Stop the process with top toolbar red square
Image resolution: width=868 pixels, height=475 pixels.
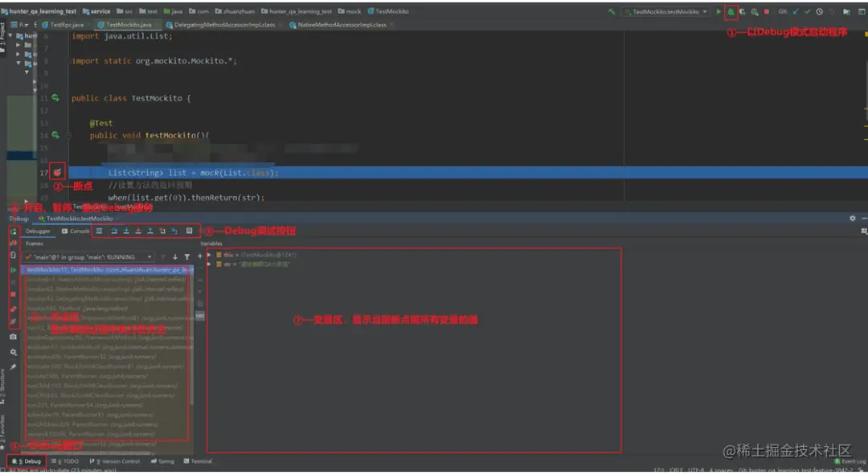767,11
